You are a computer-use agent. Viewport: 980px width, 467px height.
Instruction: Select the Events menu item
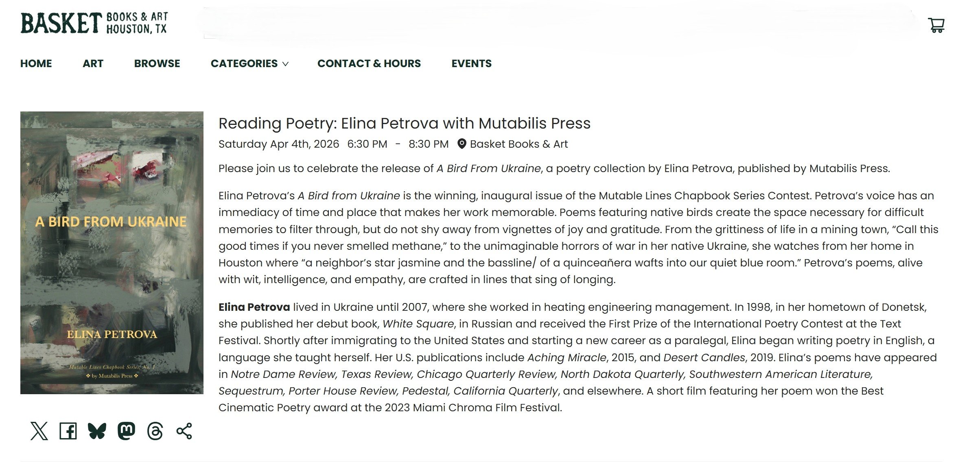(x=472, y=63)
